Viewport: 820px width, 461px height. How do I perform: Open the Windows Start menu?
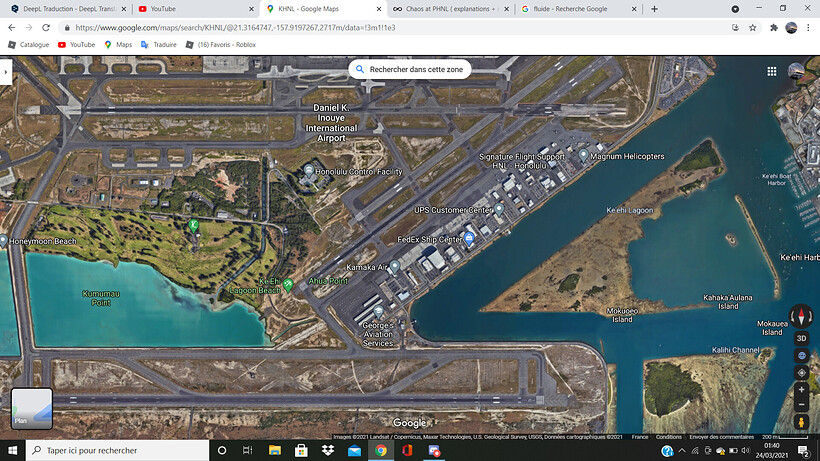[13, 450]
